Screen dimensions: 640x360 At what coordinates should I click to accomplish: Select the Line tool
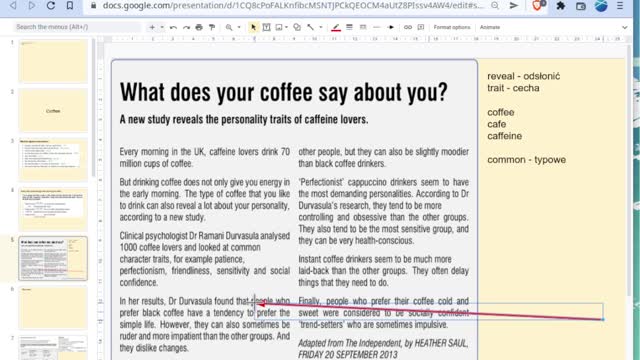(x=311, y=27)
